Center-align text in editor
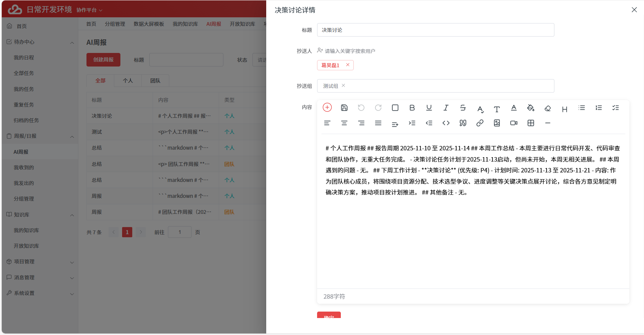644x335 pixels. tap(344, 123)
